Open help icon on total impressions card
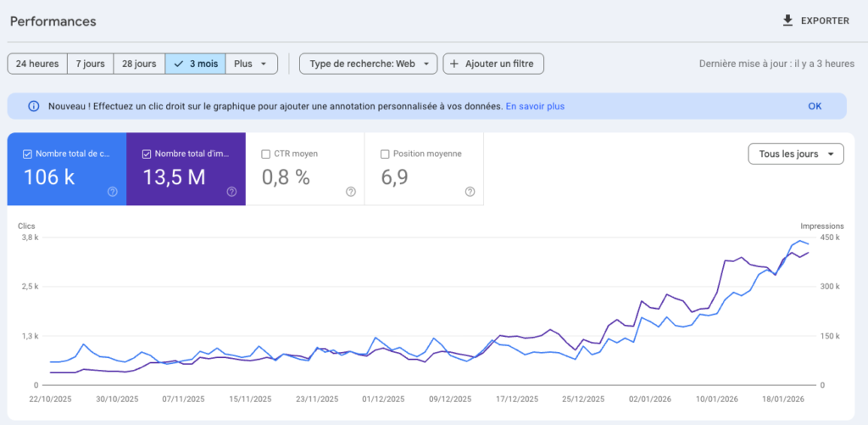Image resolution: width=868 pixels, height=425 pixels. 231,192
